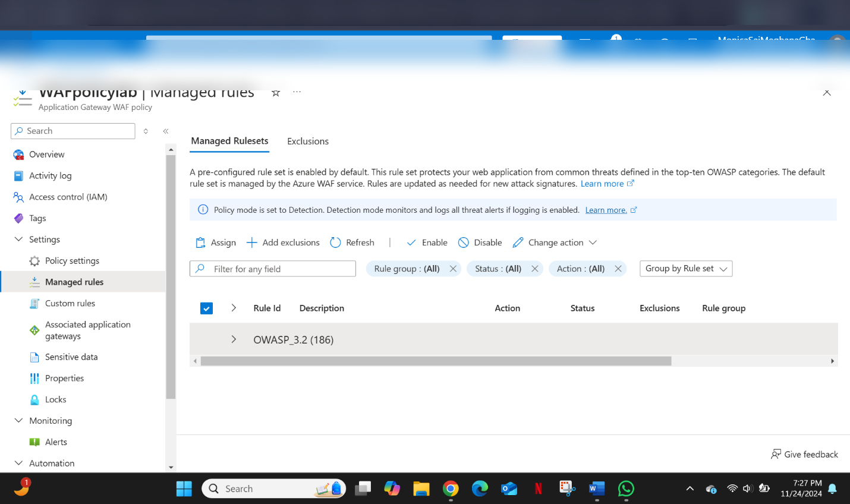This screenshot has width=850, height=504.
Task: Click Add exclusions in the toolbar
Action: coord(283,242)
